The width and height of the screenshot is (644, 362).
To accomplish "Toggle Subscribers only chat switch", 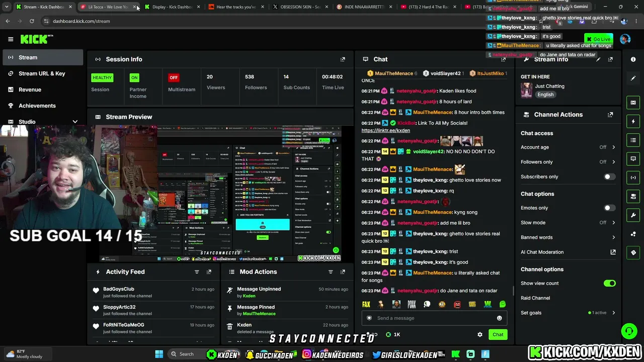I will (x=609, y=177).
